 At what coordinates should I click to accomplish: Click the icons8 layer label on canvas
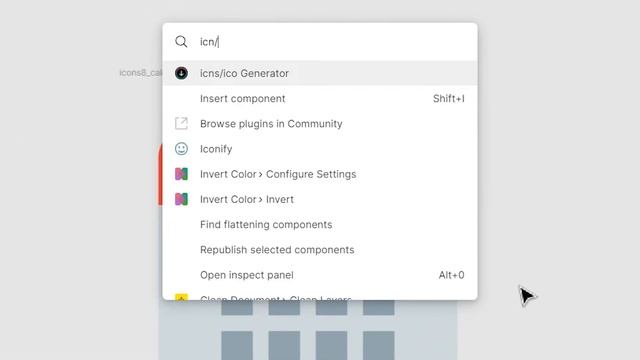coord(140,73)
